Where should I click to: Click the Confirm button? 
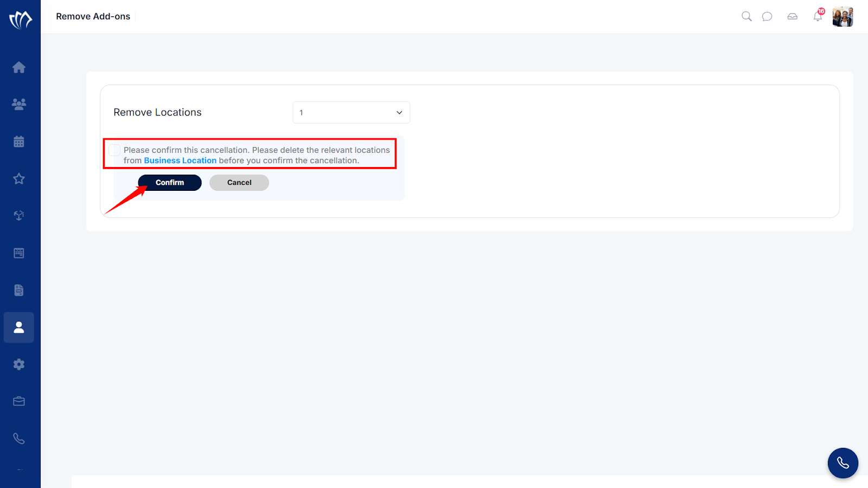(170, 183)
